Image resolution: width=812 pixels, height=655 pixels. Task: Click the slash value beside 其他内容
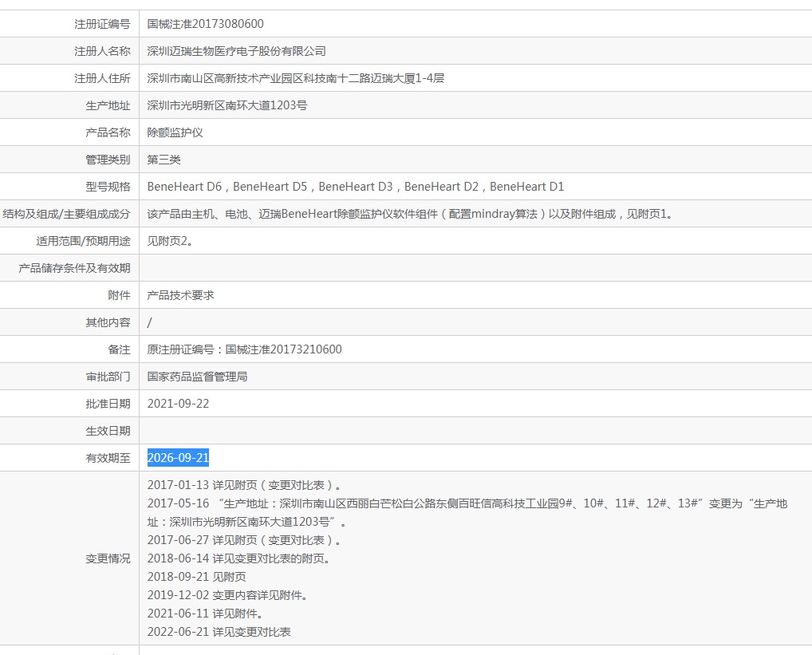[x=150, y=322]
